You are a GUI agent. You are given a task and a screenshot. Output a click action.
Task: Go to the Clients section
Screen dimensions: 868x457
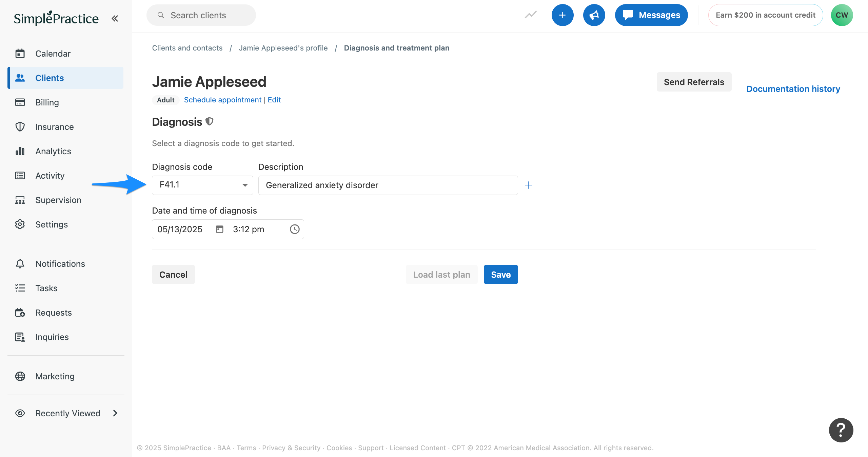tap(65, 78)
